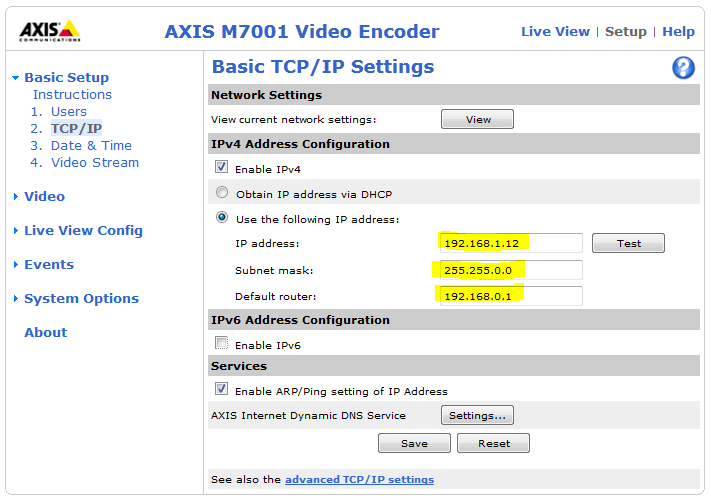Click the Reset button
Viewport: 711px width, 502px height.
493,443
